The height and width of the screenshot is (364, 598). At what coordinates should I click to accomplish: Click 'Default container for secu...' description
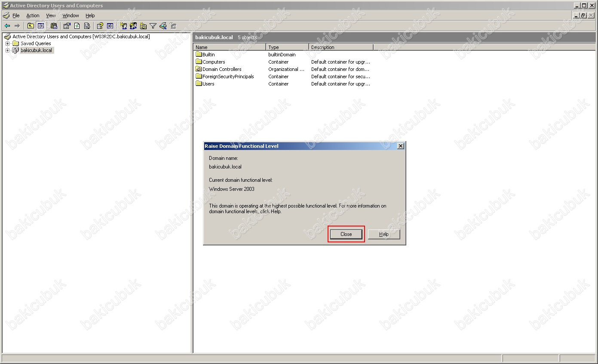(340, 76)
